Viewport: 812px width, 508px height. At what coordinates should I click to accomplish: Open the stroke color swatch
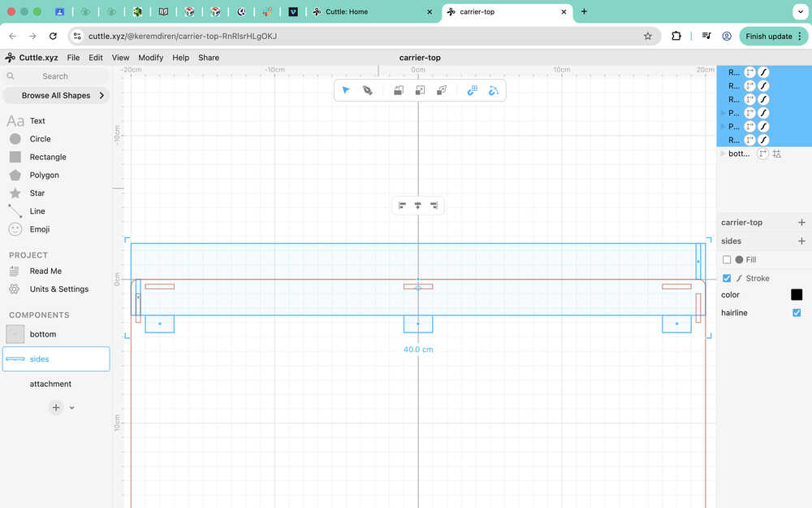797,295
